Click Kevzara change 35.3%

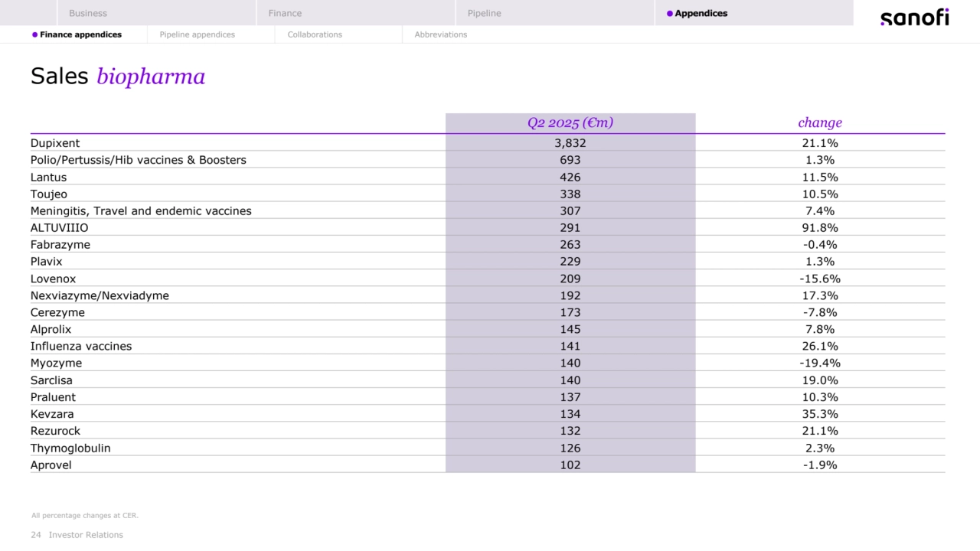tap(819, 414)
